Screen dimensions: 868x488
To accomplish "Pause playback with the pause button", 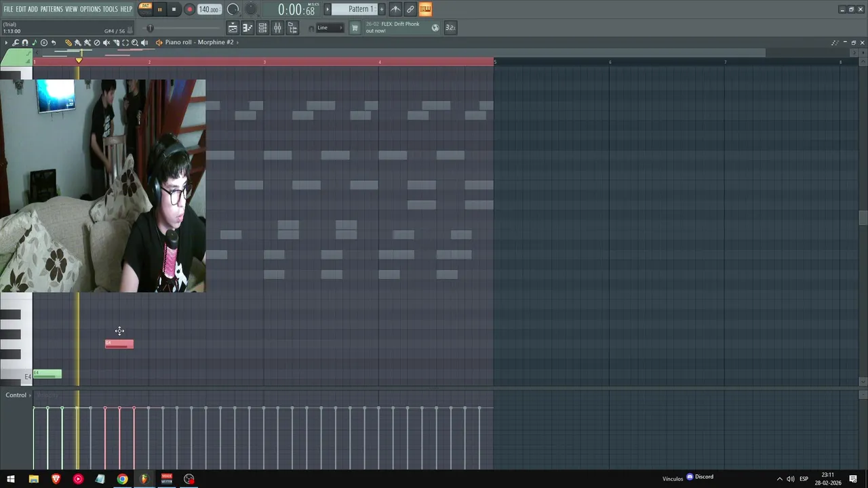I will [x=160, y=9].
